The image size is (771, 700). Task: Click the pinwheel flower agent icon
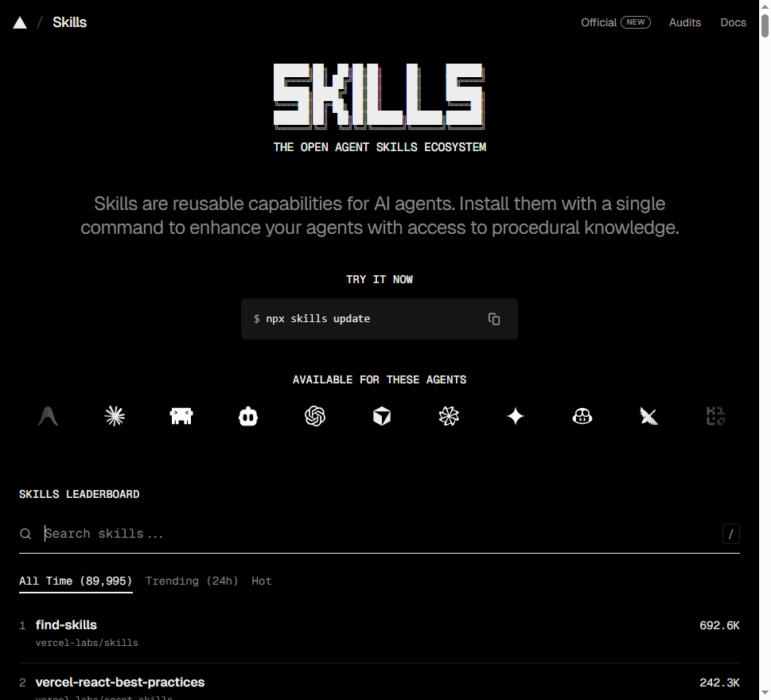click(448, 415)
